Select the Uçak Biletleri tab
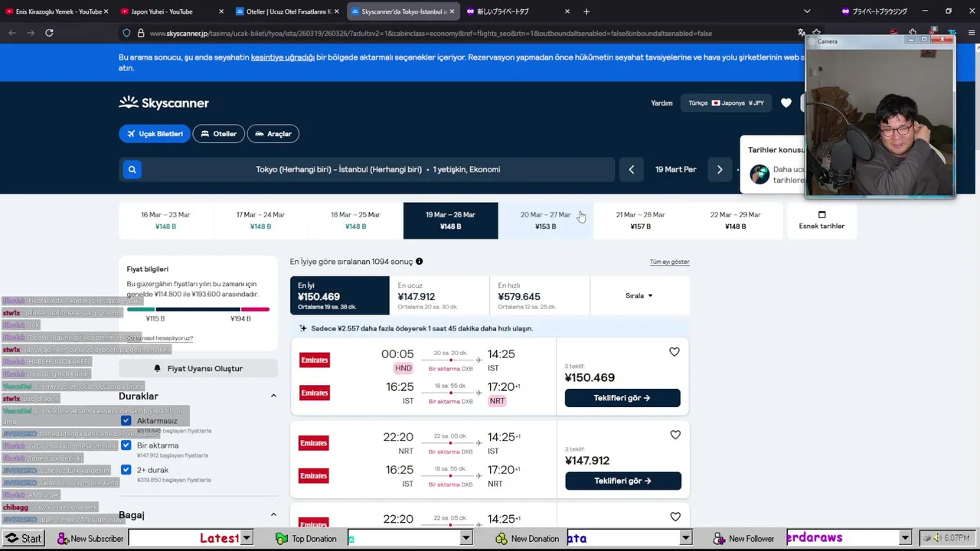This screenshot has height=551, width=980. [x=155, y=134]
